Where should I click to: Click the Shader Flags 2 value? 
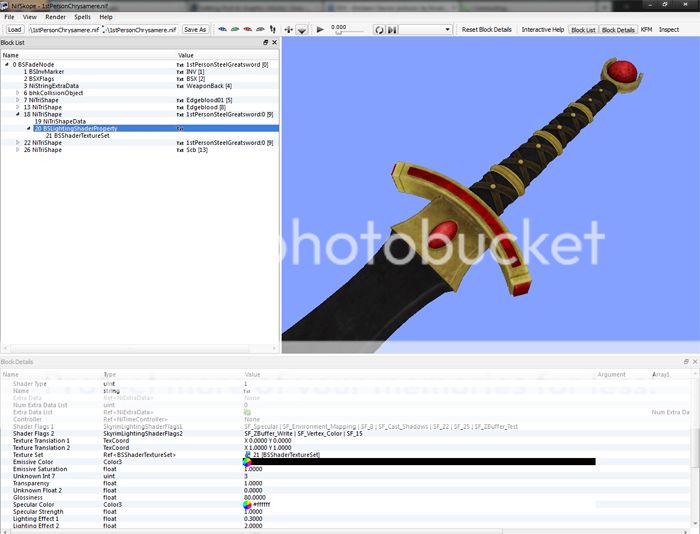coord(303,434)
